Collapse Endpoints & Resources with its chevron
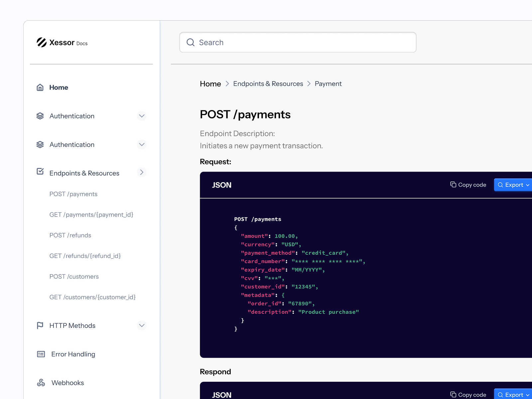This screenshot has width=532, height=399. [142, 172]
